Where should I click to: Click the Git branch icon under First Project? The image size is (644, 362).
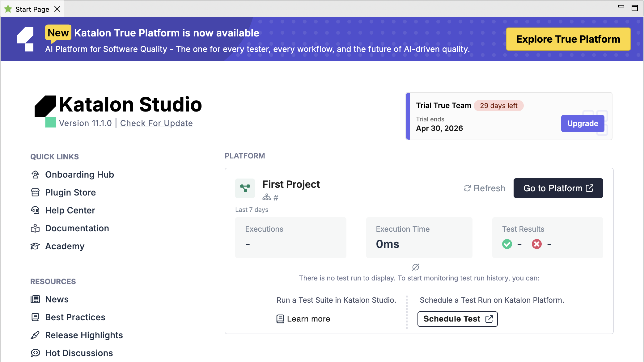tap(266, 197)
